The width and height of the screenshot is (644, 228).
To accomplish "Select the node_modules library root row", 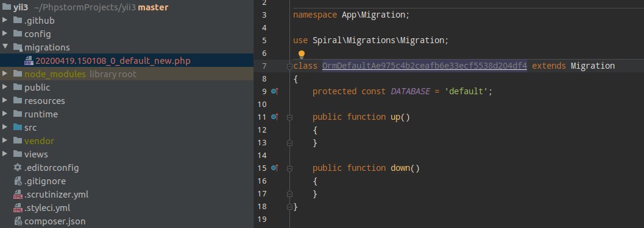I will coord(127,74).
